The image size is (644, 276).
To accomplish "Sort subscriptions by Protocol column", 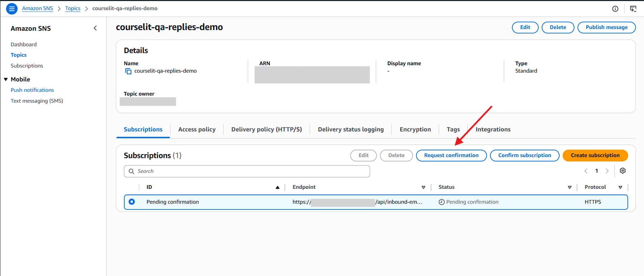I will coord(620,187).
